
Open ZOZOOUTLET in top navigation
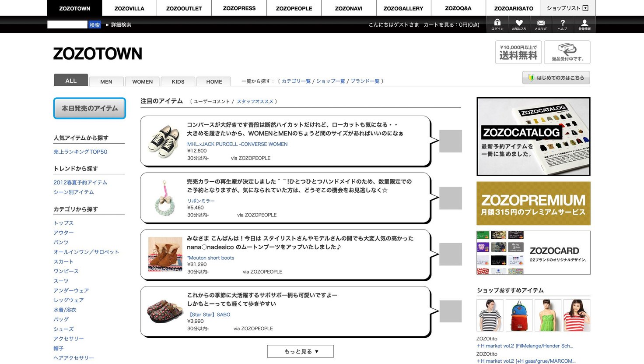pos(184,8)
